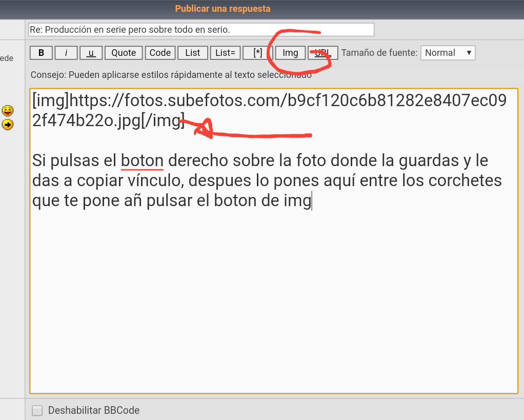The width and height of the screenshot is (524, 420).
Task: Apply italic style with the i button
Action: (x=66, y=53)
